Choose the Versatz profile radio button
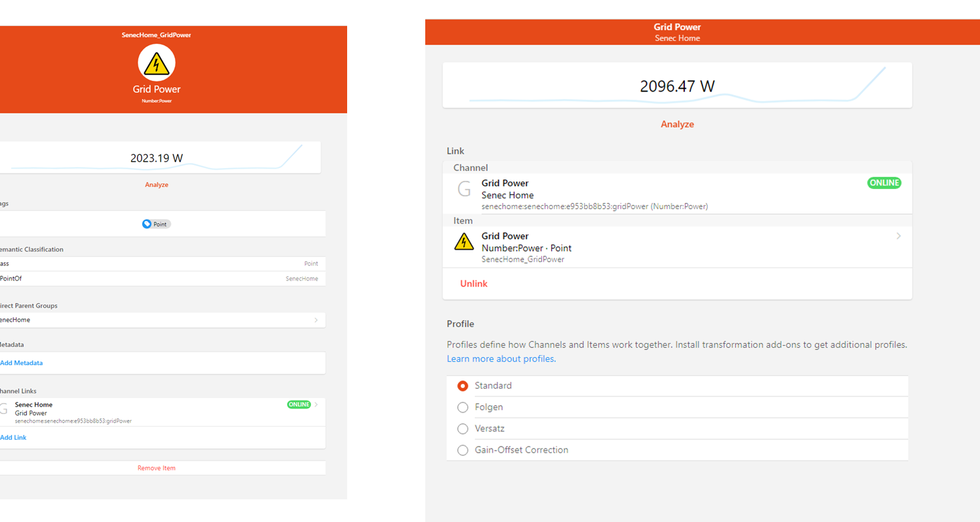 [x=463, y=429]
